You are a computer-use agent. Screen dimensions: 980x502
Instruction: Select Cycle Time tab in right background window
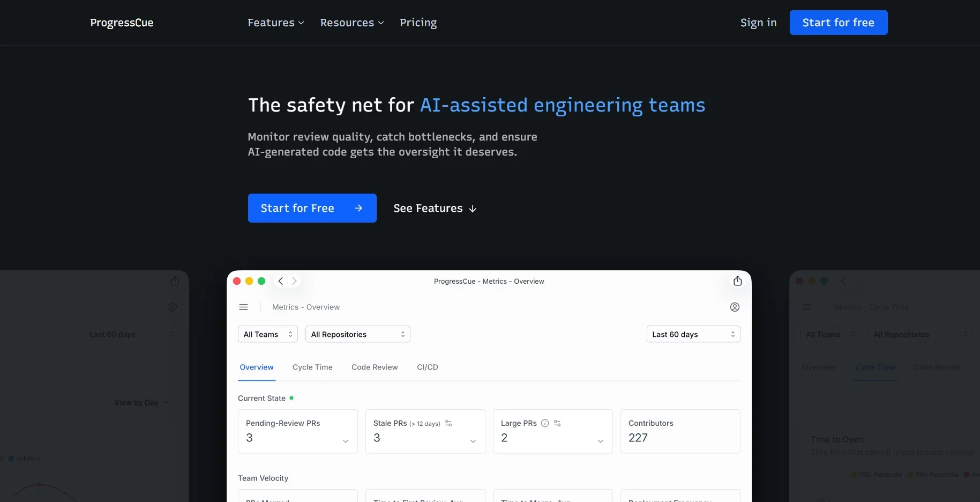(x=875, y=367)
